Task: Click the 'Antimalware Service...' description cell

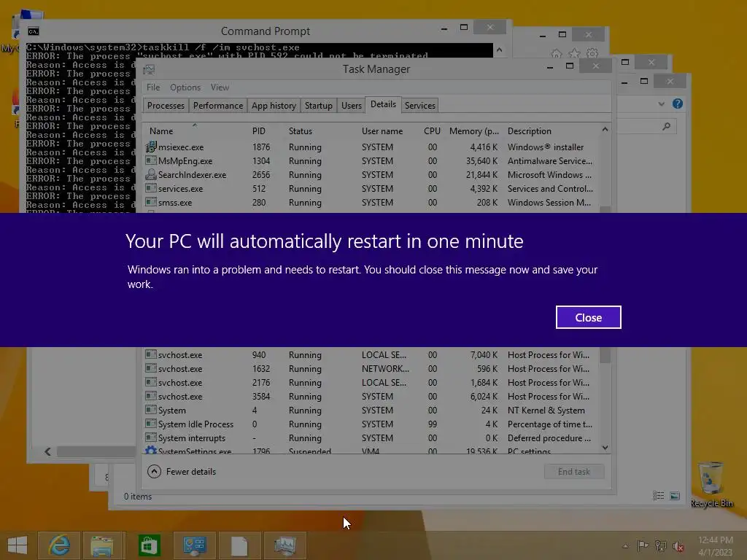Action: click(550, 161)
